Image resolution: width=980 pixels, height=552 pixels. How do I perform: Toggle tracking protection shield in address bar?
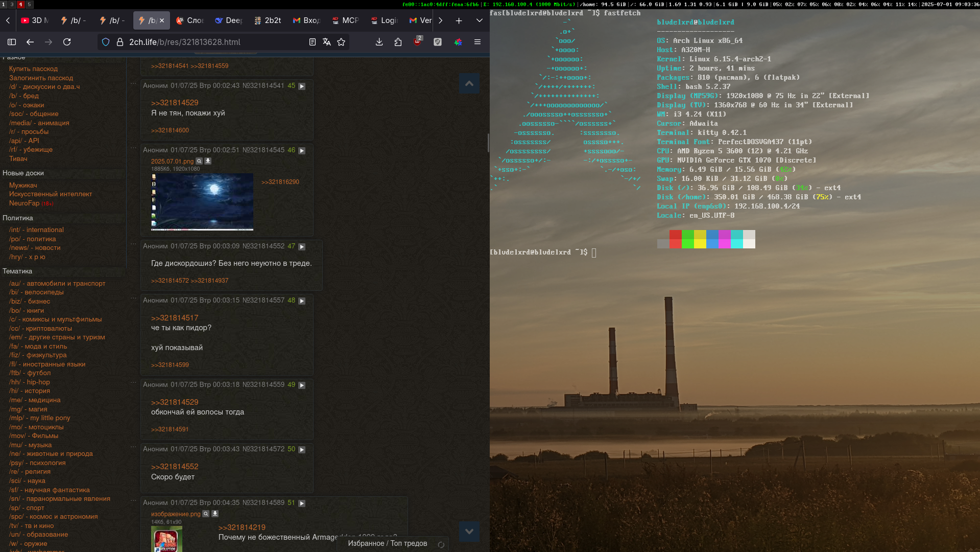[106, 42]
